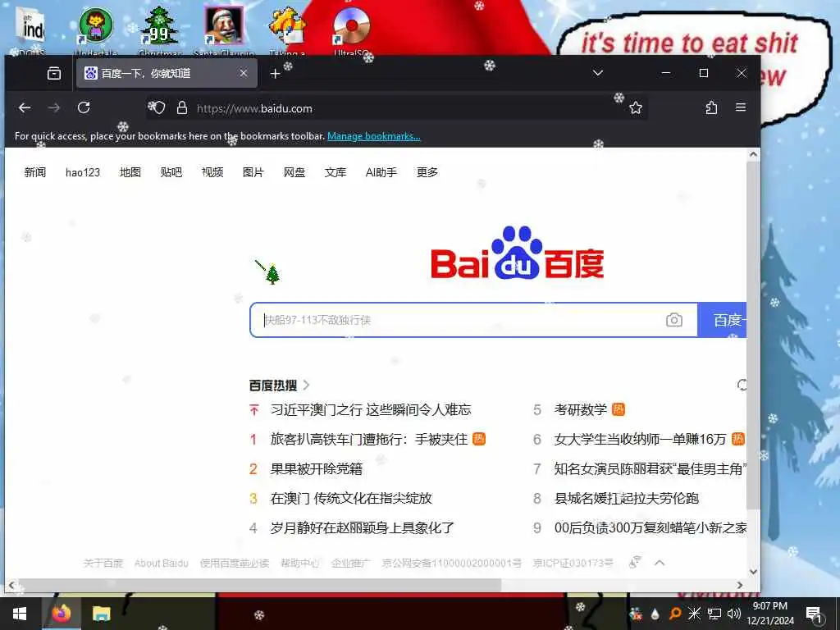
Task: Click the Undertale desktop shortcut
Action: tap(96, 32)
